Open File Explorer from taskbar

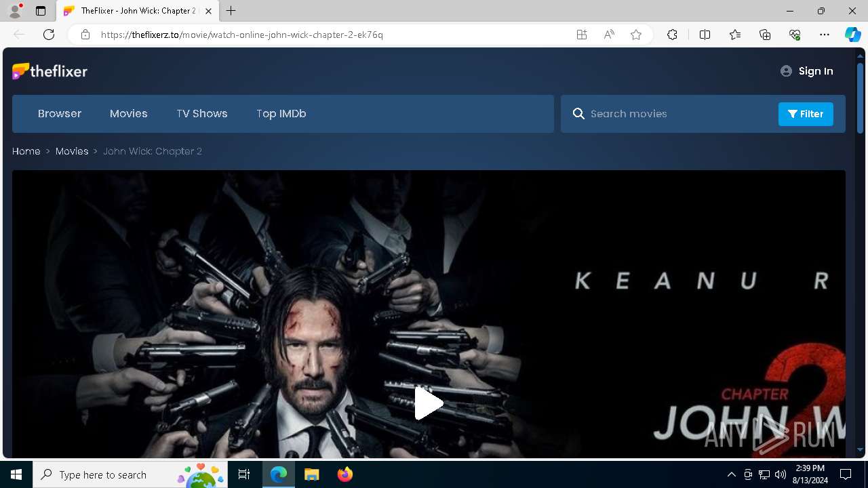312,474
